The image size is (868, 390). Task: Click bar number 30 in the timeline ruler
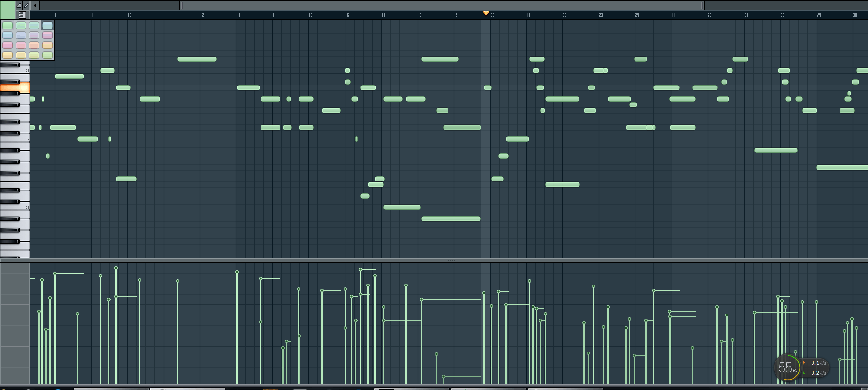tap(855, 15)
